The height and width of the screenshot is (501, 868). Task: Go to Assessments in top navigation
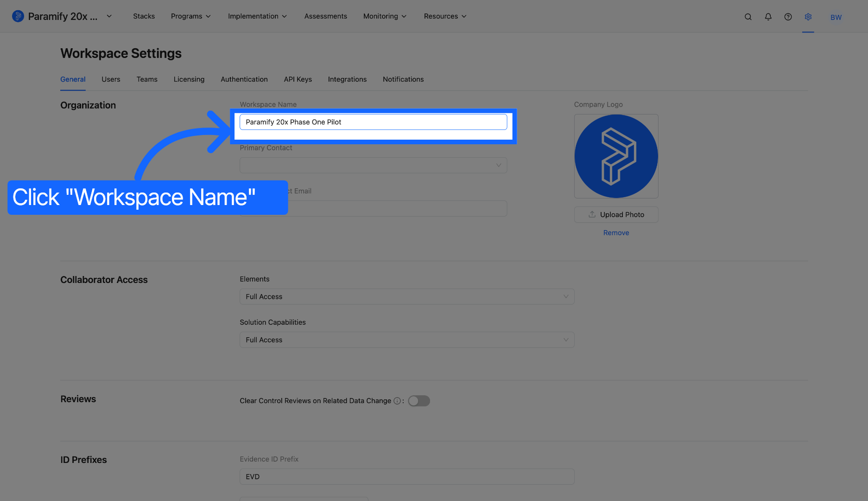click(326, 16)
